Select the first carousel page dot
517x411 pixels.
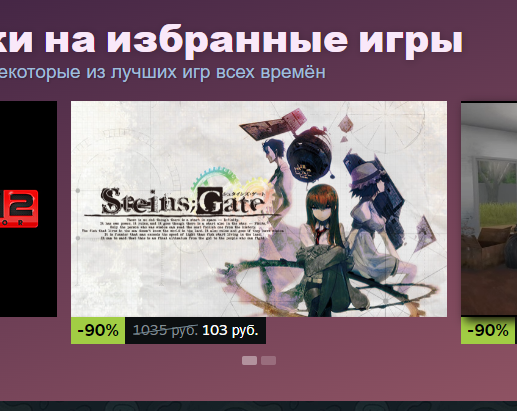tap(249, 360)
